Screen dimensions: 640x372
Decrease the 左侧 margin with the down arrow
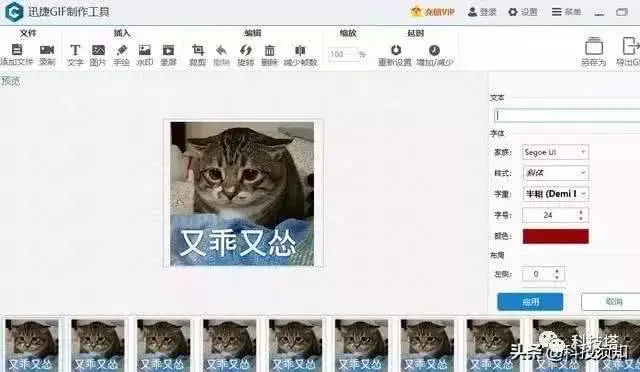click(x=557, y=277)
